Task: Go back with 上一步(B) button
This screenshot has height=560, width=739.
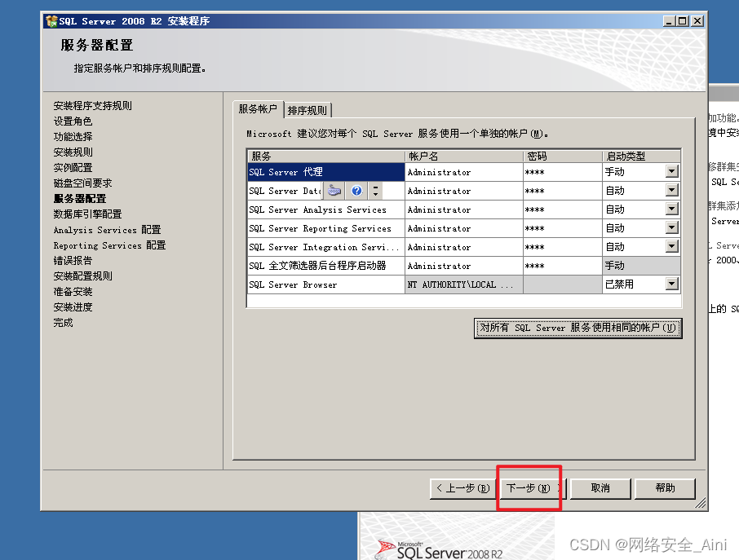Action: (462, 488)
